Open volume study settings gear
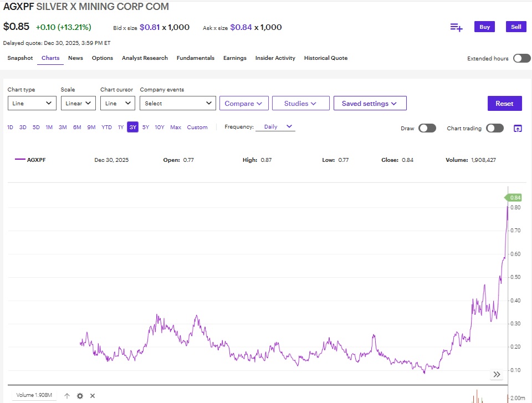 click(80, 396)
